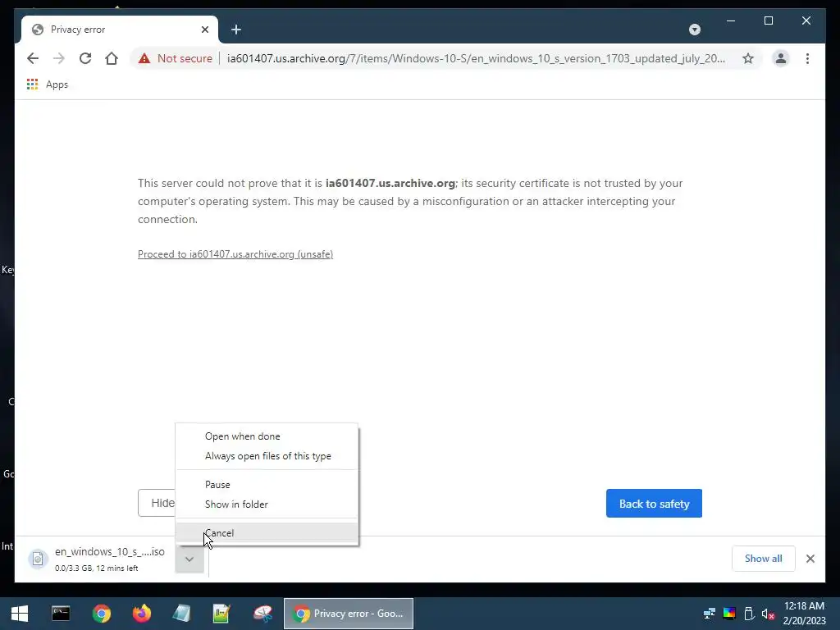Open the clock showing 12:18 AM
840x630 pixels.
tap(804, 614)
